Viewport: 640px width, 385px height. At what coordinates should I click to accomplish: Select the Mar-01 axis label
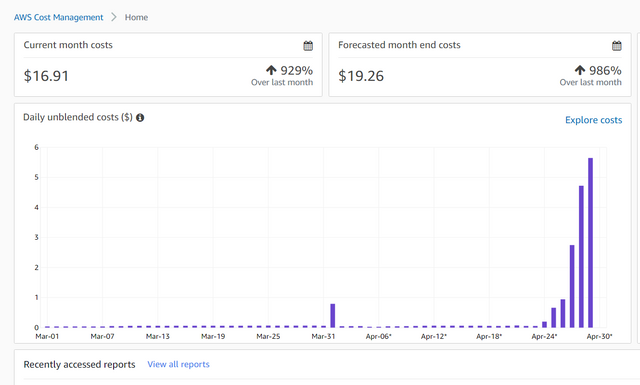tap(47, 336)
